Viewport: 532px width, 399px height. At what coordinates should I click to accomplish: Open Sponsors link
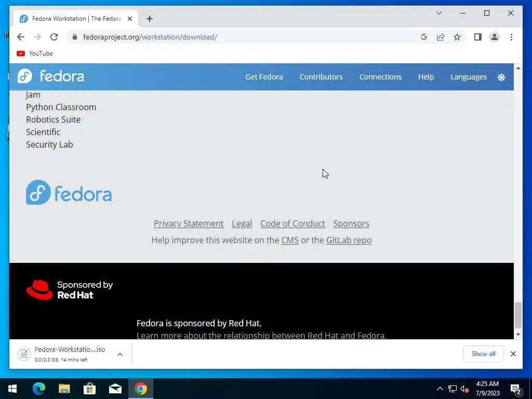click(x=351, y=223)
